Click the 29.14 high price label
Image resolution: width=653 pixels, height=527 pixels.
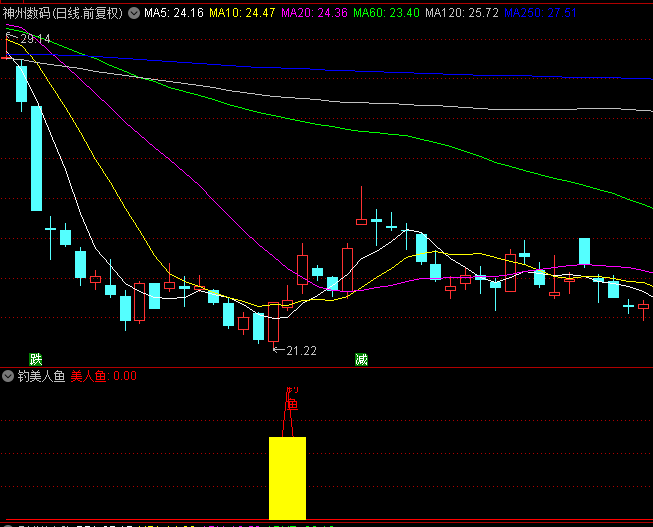pyautogui.click(x=35, y=39)
